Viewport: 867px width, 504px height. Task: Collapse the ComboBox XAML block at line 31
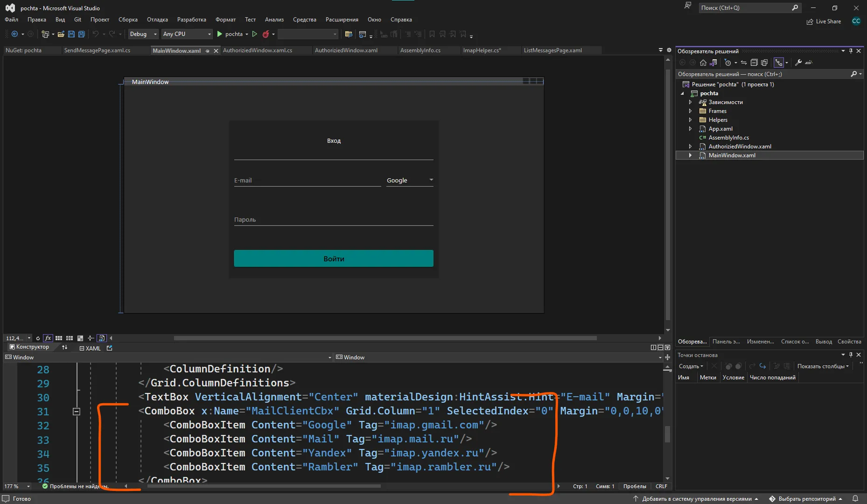(x=77, y=412)
